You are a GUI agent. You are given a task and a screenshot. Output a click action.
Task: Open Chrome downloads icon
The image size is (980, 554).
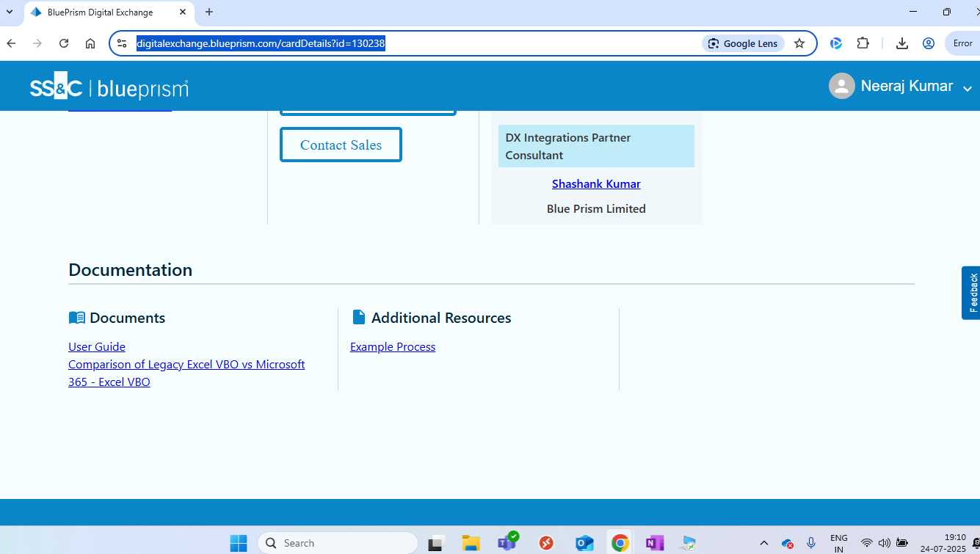(x=902, y=43)
